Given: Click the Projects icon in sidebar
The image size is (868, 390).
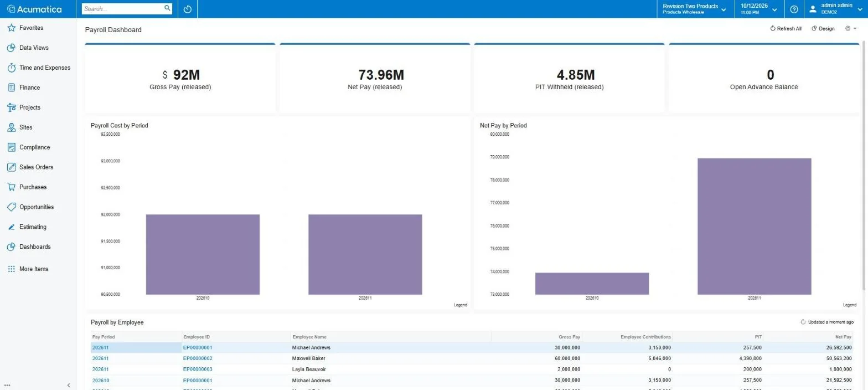Looking at the screenshot, I should point(11,107).
